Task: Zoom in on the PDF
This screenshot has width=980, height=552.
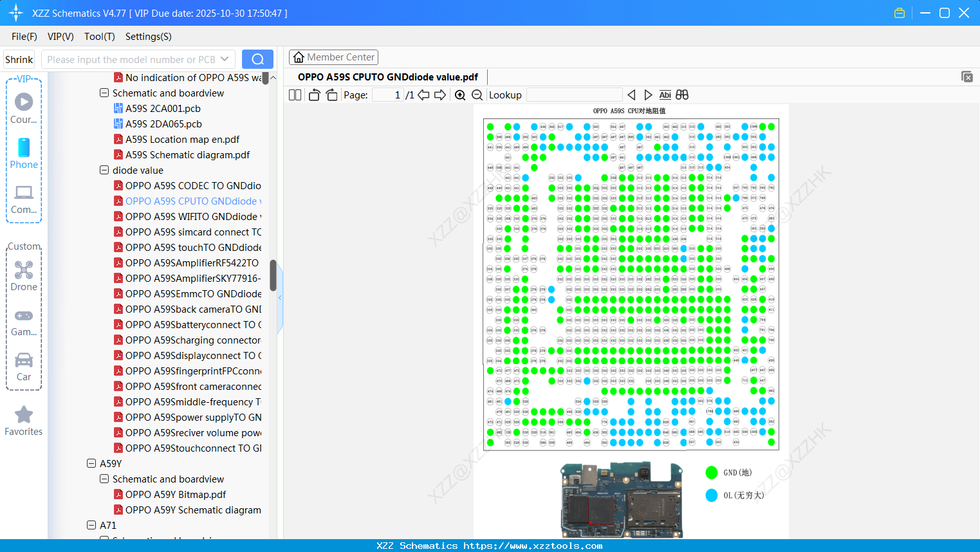Action: click(x=460, y=95)
